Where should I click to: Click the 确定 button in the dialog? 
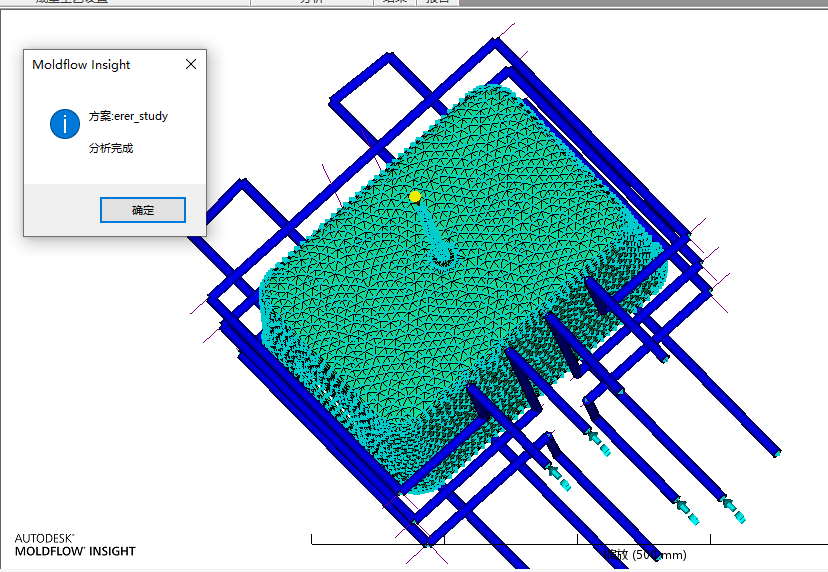click(143, 210)
